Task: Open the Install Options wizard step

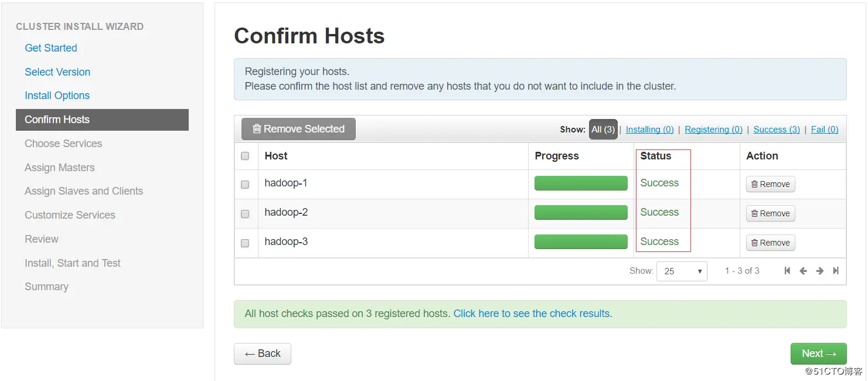Action: click(57, 96)
